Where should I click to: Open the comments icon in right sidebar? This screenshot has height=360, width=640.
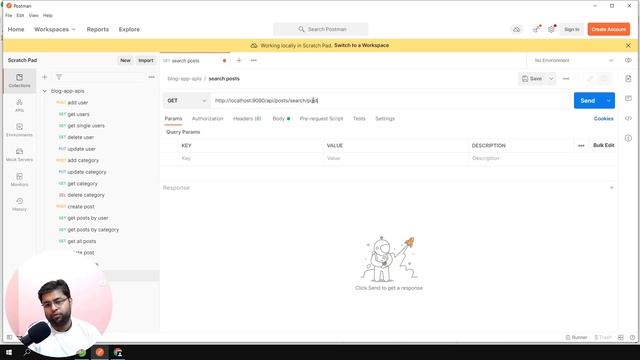pos(628,98)
